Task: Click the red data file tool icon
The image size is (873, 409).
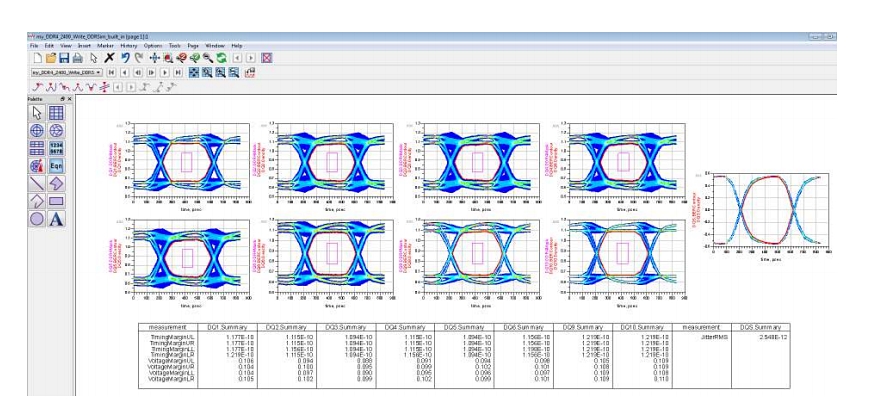Action: click(250, 72)
